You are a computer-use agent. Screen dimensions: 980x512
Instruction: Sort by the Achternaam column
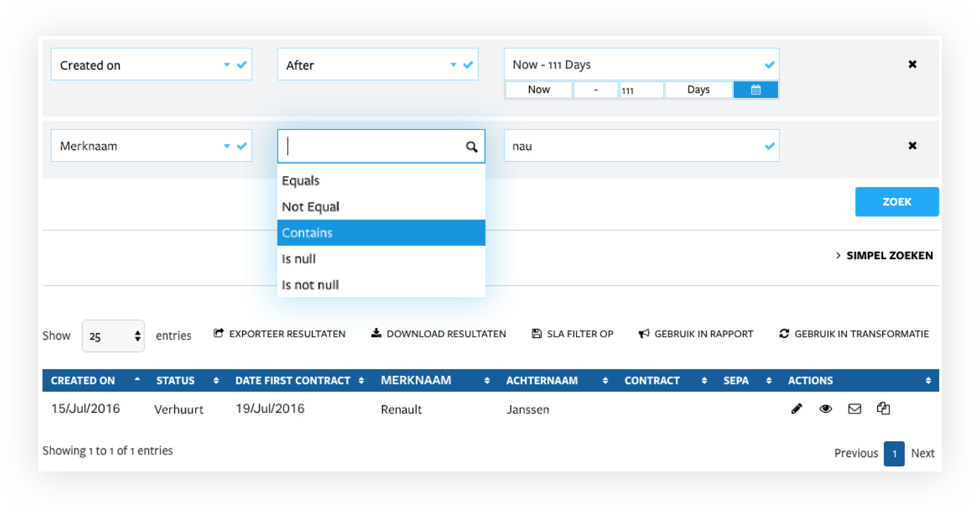coord(557,380)
